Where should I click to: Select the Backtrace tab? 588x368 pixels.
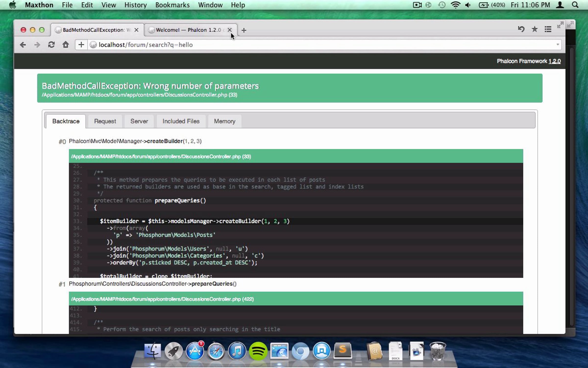tap(66, 121)
